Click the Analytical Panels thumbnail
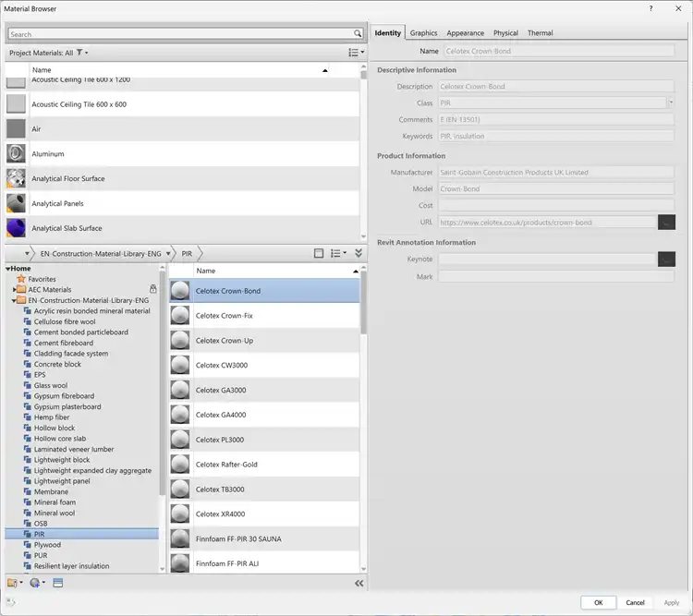 point(16,203)
